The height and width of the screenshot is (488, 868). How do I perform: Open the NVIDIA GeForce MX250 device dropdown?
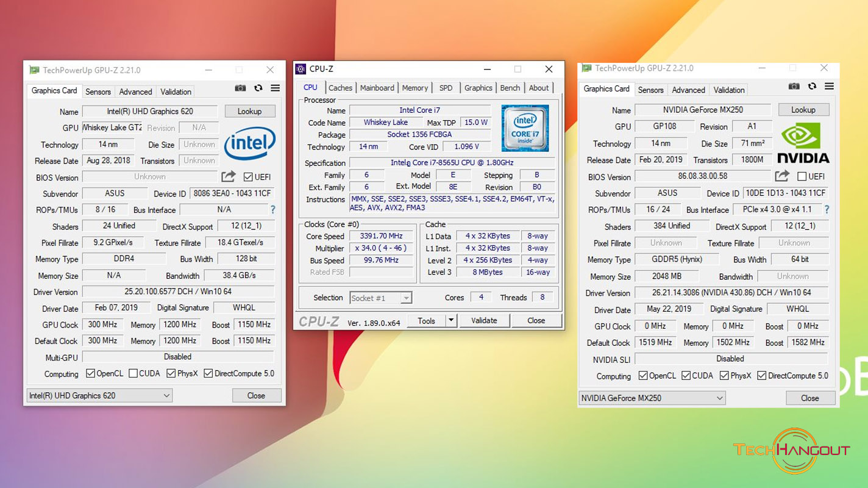(652, 398)
